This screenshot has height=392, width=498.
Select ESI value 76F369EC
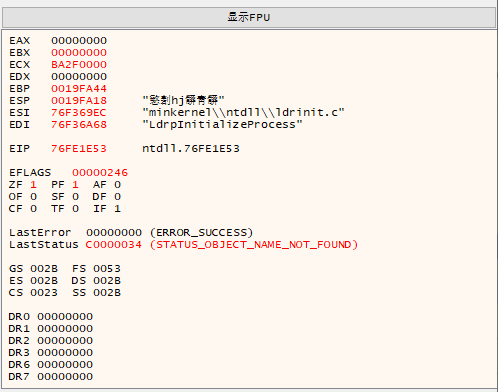click(x=79, y=113)
